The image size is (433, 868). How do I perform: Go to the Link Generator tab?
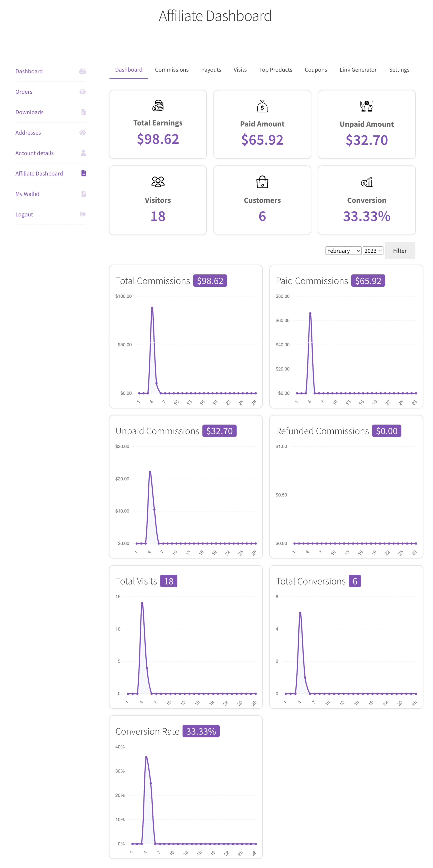click(358, 70)
